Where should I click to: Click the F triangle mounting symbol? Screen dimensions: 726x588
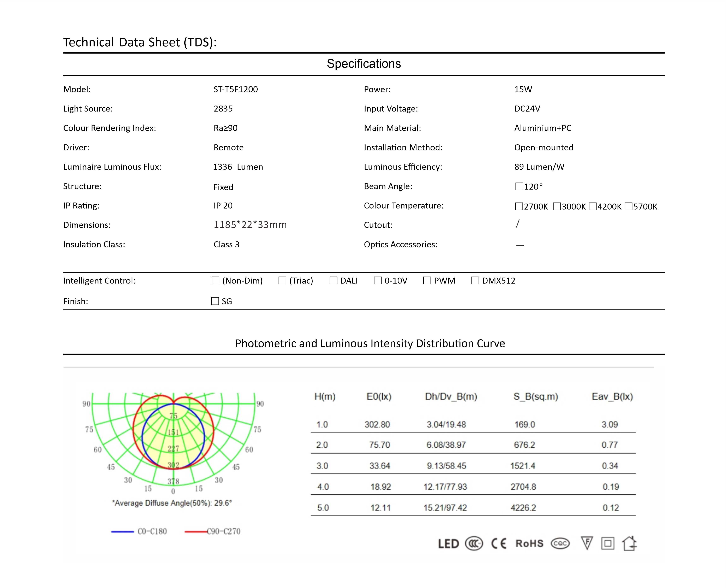click(587, 543)
